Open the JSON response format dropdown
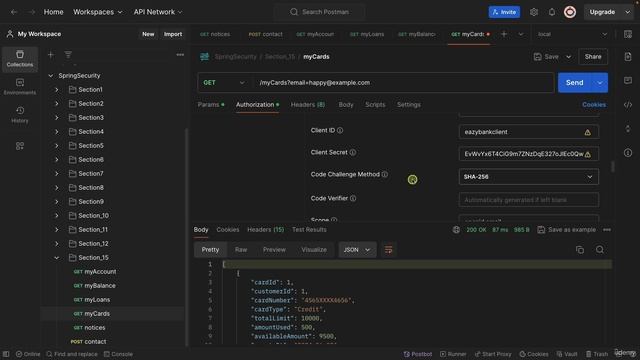The height and width of the screenshot is (360, 640). click(357, 249)
